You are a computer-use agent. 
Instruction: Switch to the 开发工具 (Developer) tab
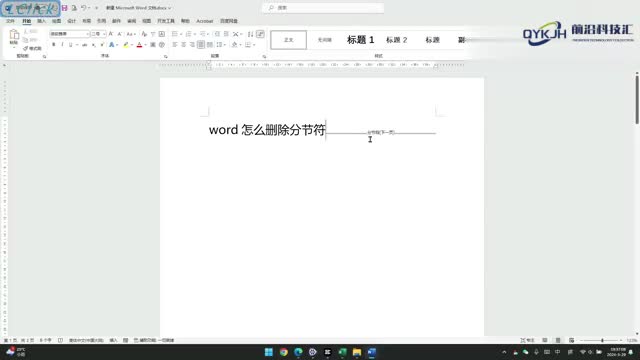click(x=166, y=21)
